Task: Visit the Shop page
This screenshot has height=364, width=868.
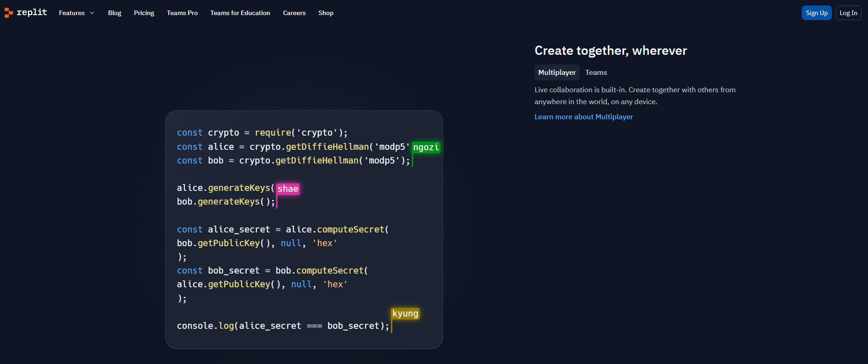Action: tap(326, 13)
